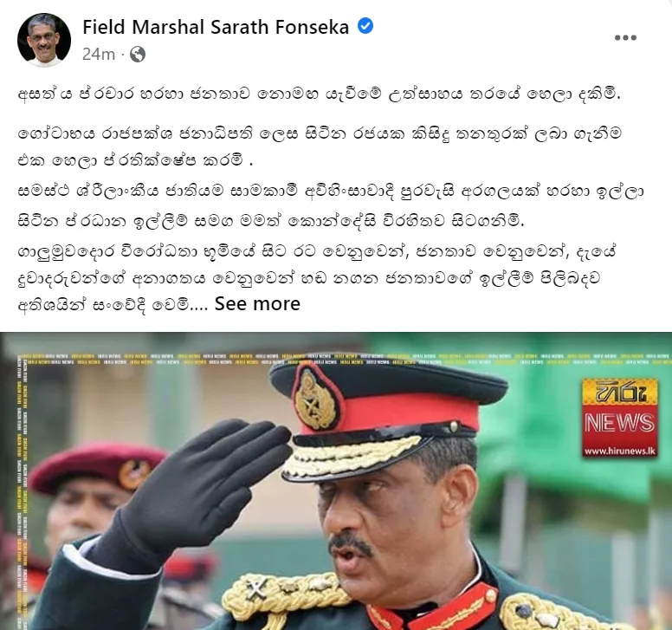Click the gold badge on the officer's cap
672x630 pixels.
click(315, 399)
